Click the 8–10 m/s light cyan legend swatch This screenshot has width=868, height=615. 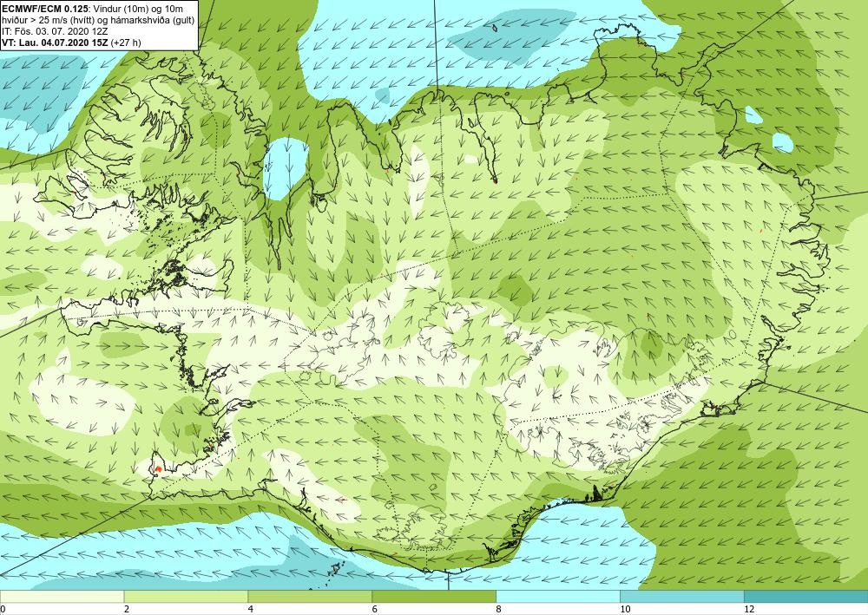click(x=558, y=596)
